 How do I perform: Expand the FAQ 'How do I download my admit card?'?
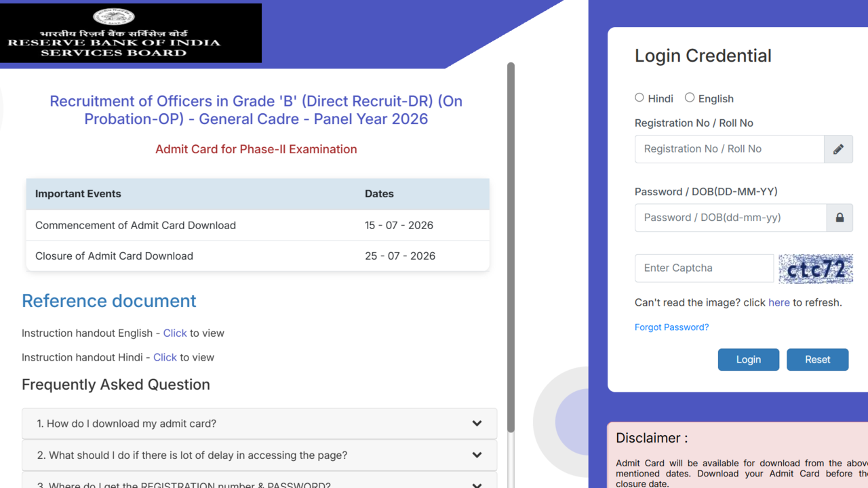[x=259, y=424]
